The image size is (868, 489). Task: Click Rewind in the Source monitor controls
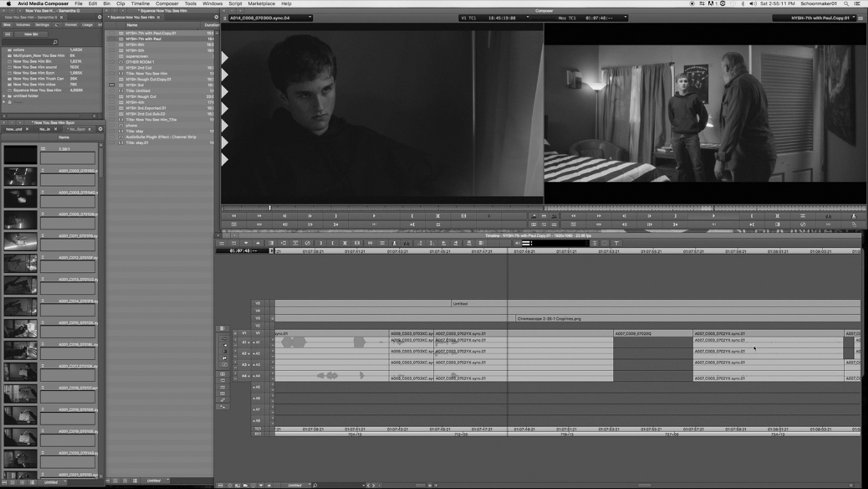(x=233, y=216)
